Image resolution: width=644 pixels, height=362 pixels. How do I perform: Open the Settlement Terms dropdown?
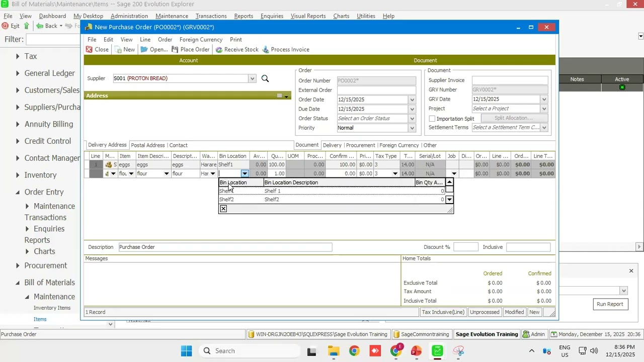coord(544,128)
